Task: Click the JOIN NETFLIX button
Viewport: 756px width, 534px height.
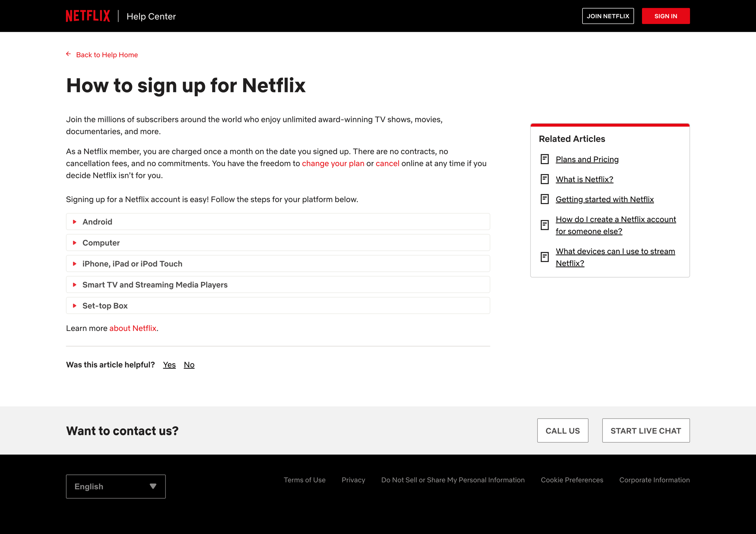Action: click(608, 16)
